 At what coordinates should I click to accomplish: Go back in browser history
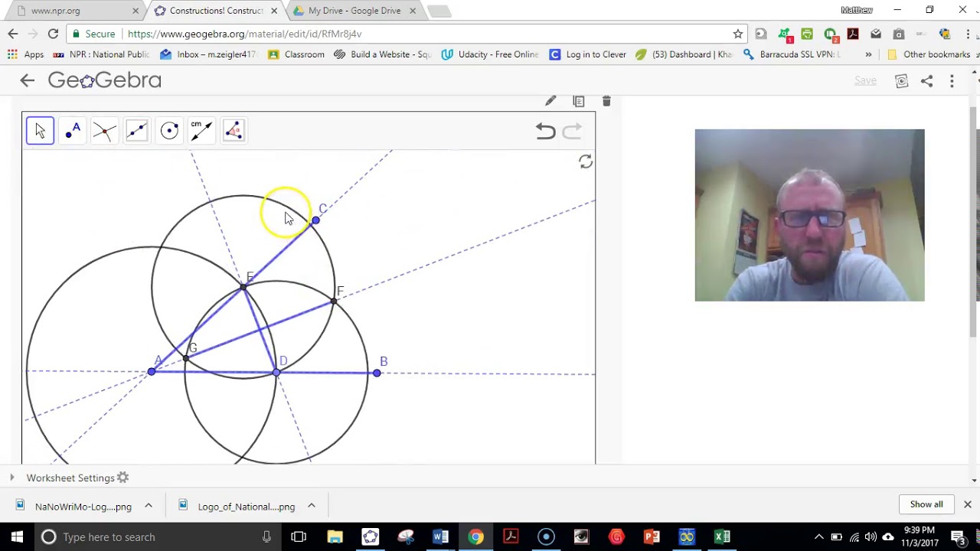13,34
